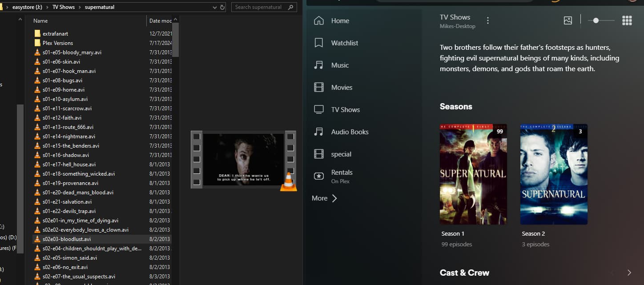Click the file list vertical scrollbar thumb
The height and width of the screenshot is (285, 644).
pyautogui.click(x=175, y=40)
